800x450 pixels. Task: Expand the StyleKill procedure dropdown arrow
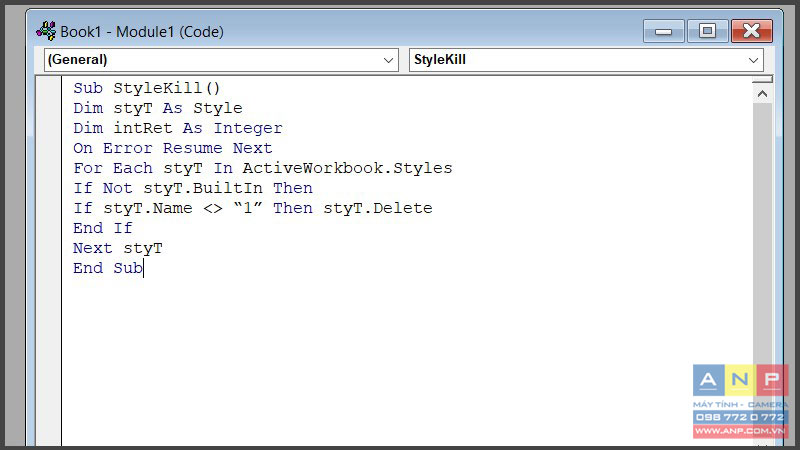pos(754,60)
